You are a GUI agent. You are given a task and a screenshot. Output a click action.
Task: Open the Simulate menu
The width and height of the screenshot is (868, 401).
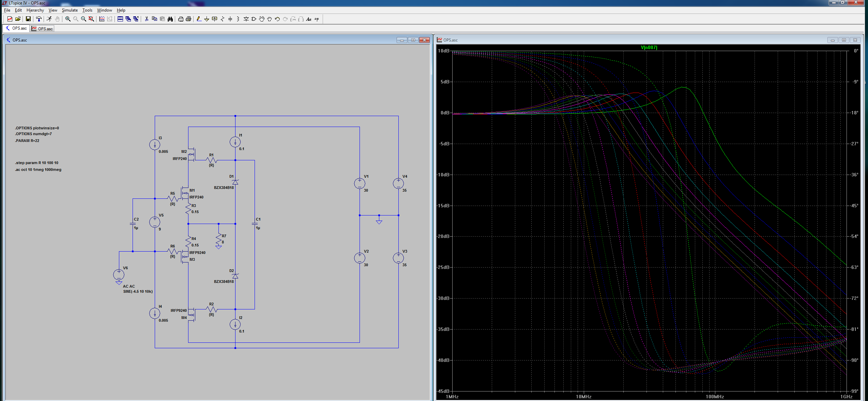tap(70, 10)
